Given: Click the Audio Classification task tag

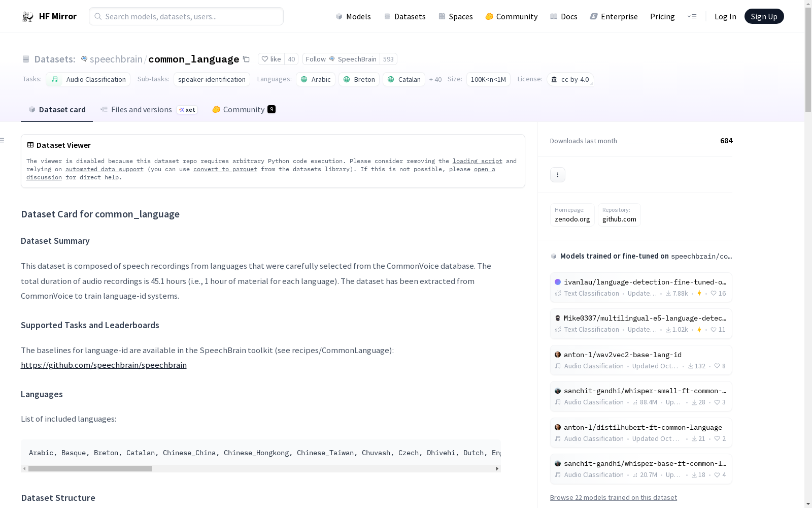Looking at the screenshot, I should [88, 79].
